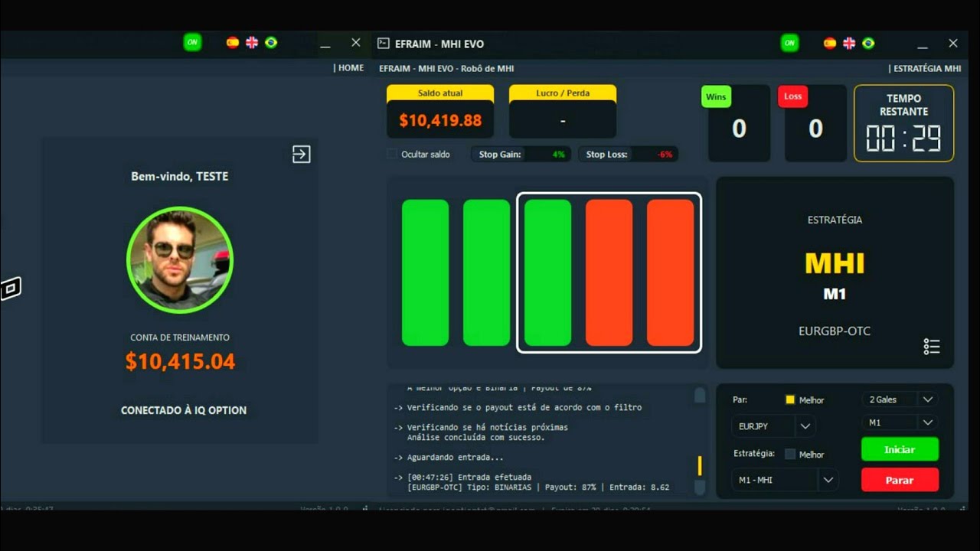Screen dimensions: 980x551
Task: Open the 2 Gales dropdown
Action: pyautogui.click(x=900, y=399)
